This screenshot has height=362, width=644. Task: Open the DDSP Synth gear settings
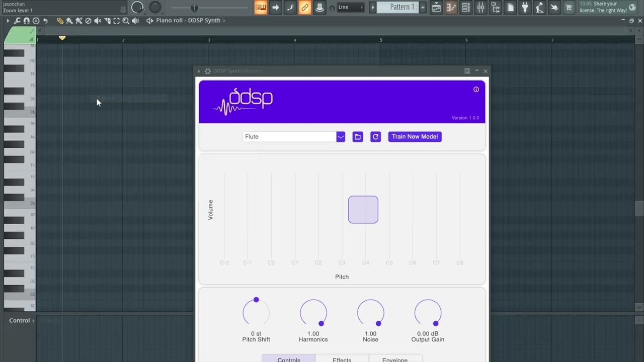pos(207,71)
